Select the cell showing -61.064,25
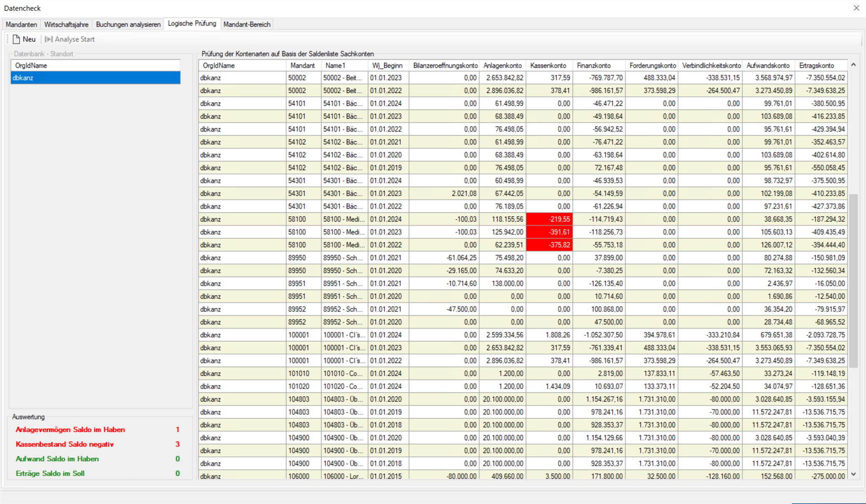Screen dimensions: 866x504 coord(444,258)
